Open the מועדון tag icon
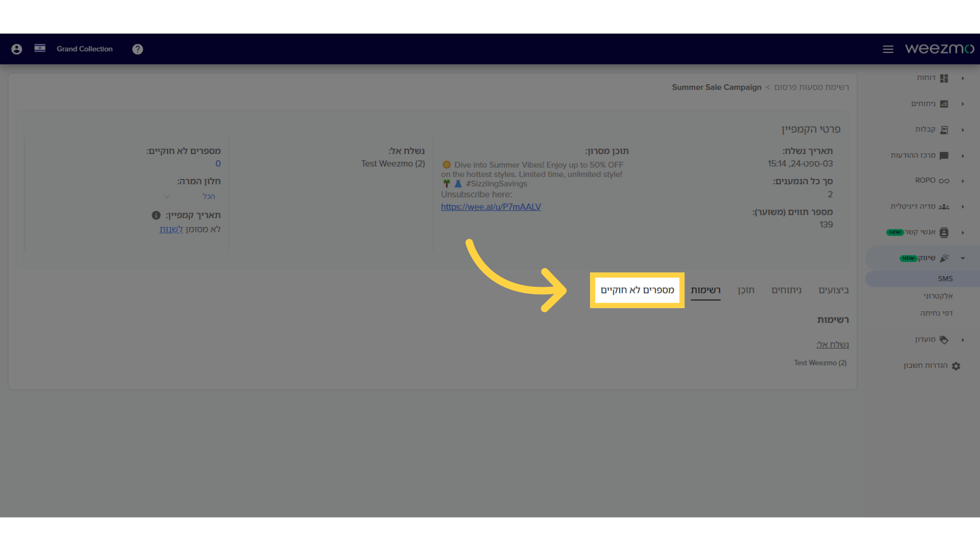This screenshot has height=551, width=980. tap(944, 340)
